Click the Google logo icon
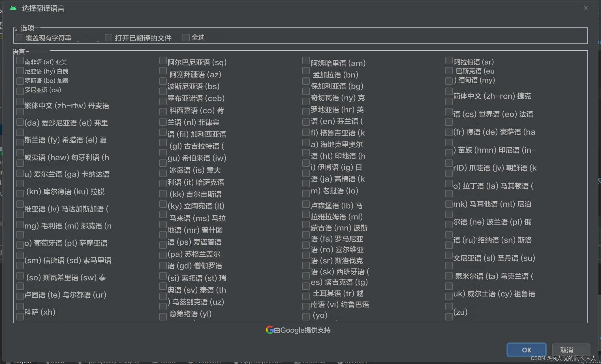The image size is (601, 364). click(x=270, y=330)
